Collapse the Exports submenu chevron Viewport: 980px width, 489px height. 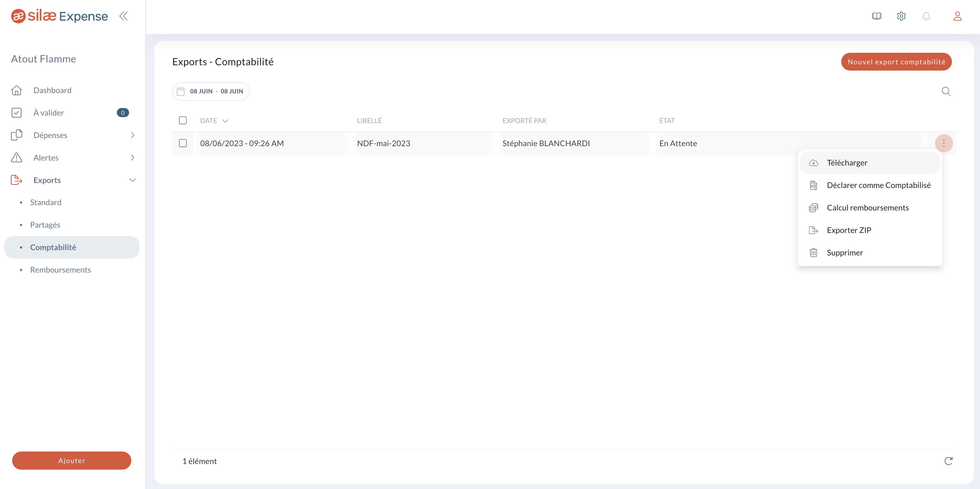132,180
